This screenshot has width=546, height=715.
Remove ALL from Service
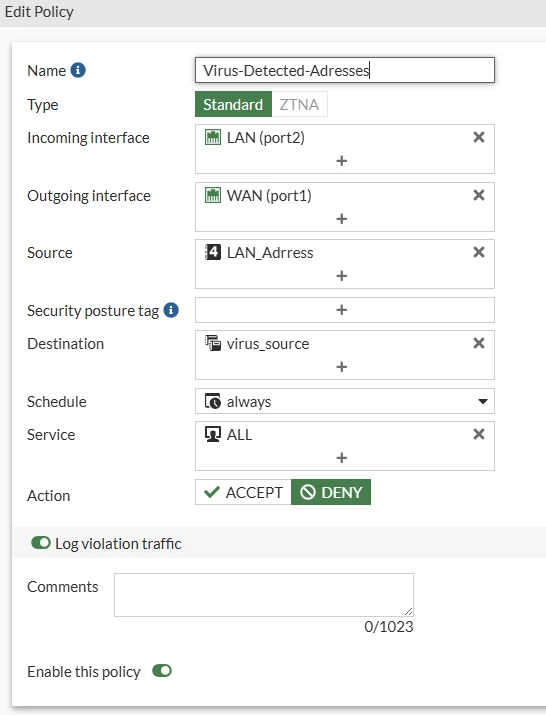coord(478,434)
